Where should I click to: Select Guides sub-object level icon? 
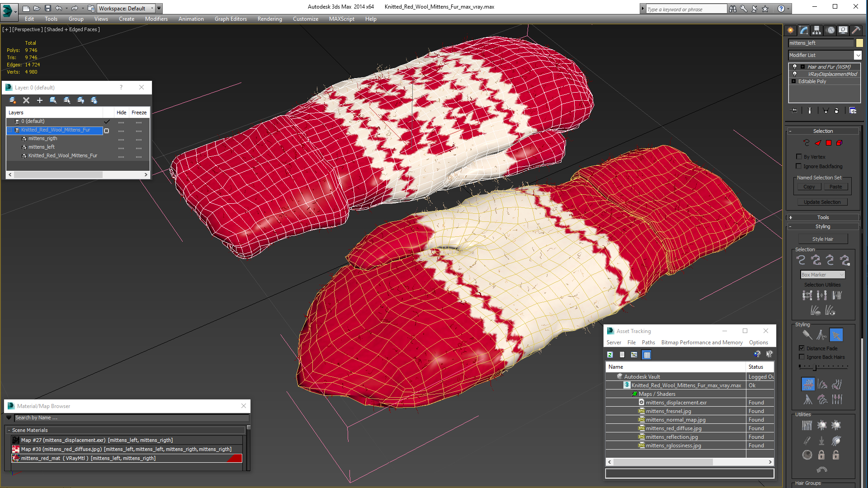point(806,143)
